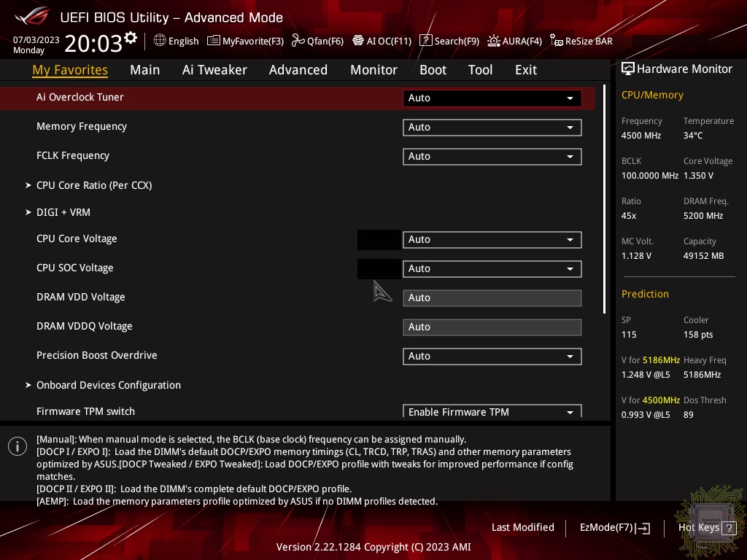The width and height of the screenshot is (747, 560).
Task: Click the DRAM VDD Voltage input field
Action: [x=492, y=298]
